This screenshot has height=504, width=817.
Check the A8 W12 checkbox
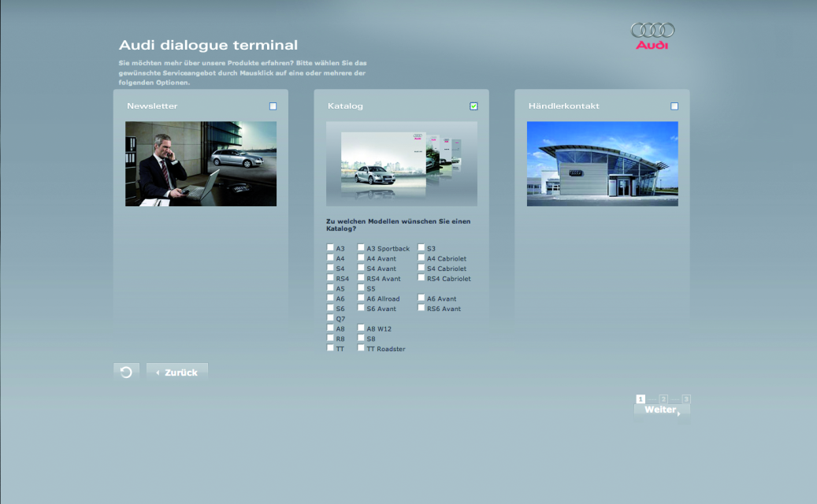[x=361, y=328]
